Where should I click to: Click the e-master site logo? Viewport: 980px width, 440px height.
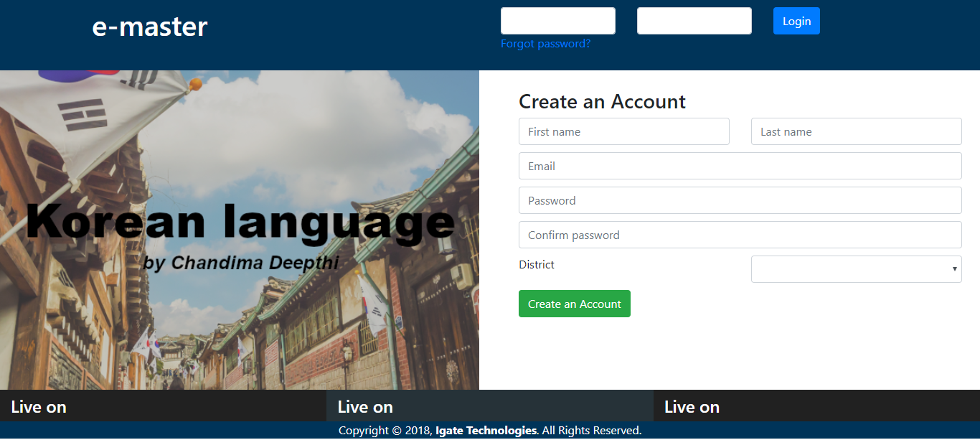[x=149, y=27]
